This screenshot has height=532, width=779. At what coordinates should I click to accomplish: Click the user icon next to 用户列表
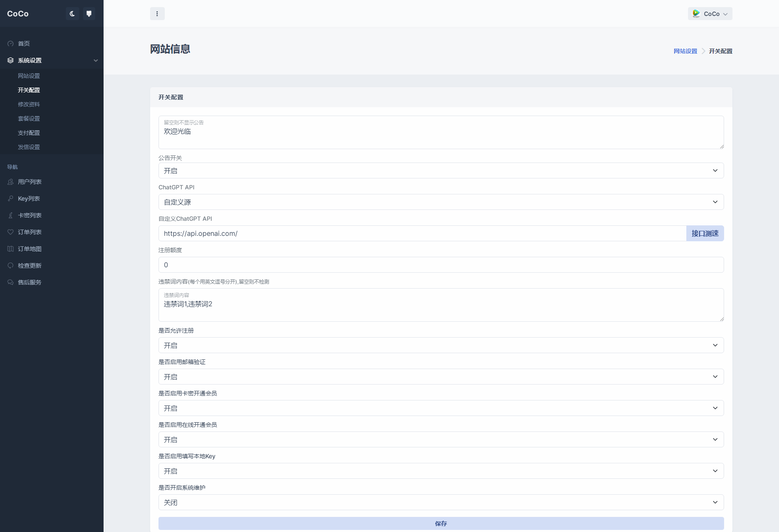(x=10, y=181)
